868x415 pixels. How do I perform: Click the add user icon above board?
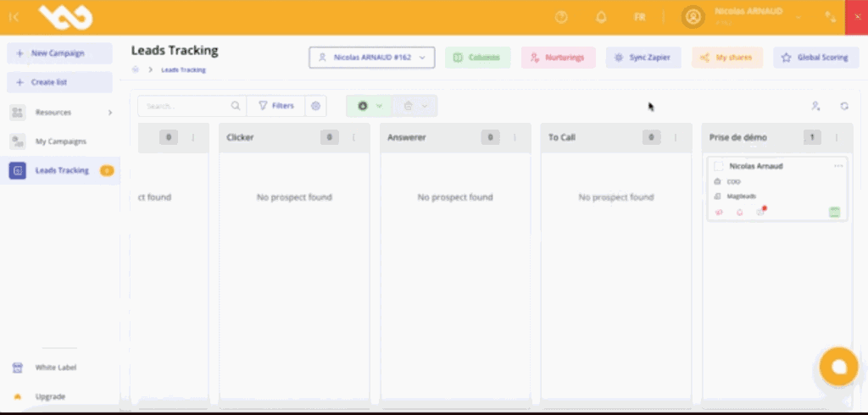pos(815,106)
